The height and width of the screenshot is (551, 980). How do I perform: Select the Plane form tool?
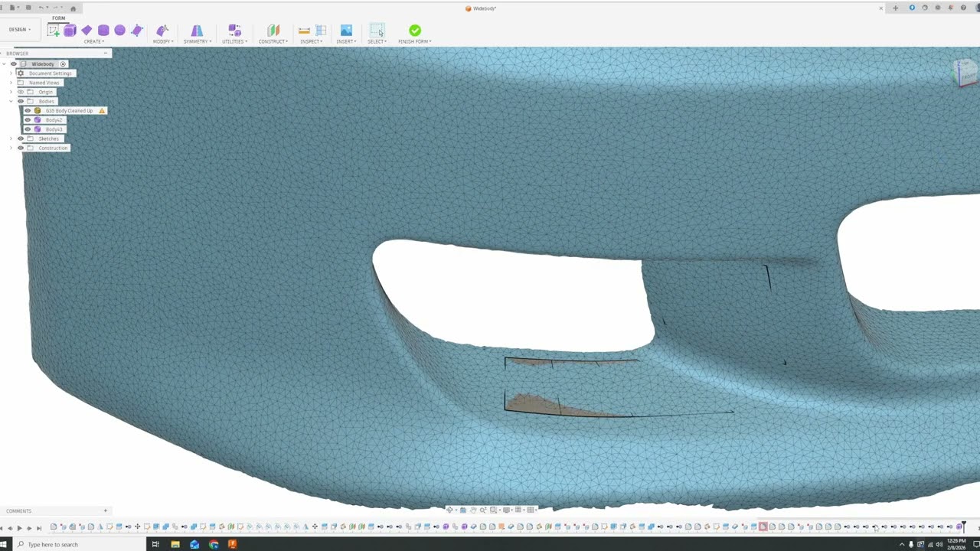pos(87,30)
